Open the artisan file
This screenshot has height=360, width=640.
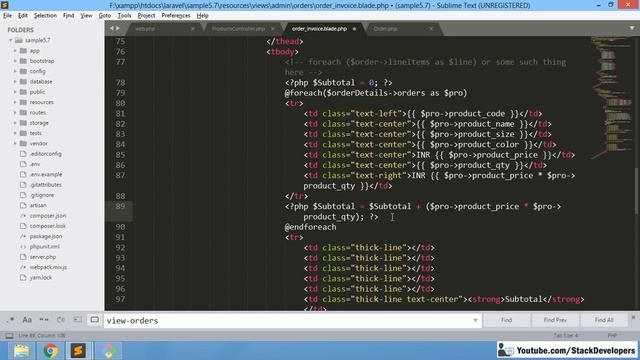[38, 205]
